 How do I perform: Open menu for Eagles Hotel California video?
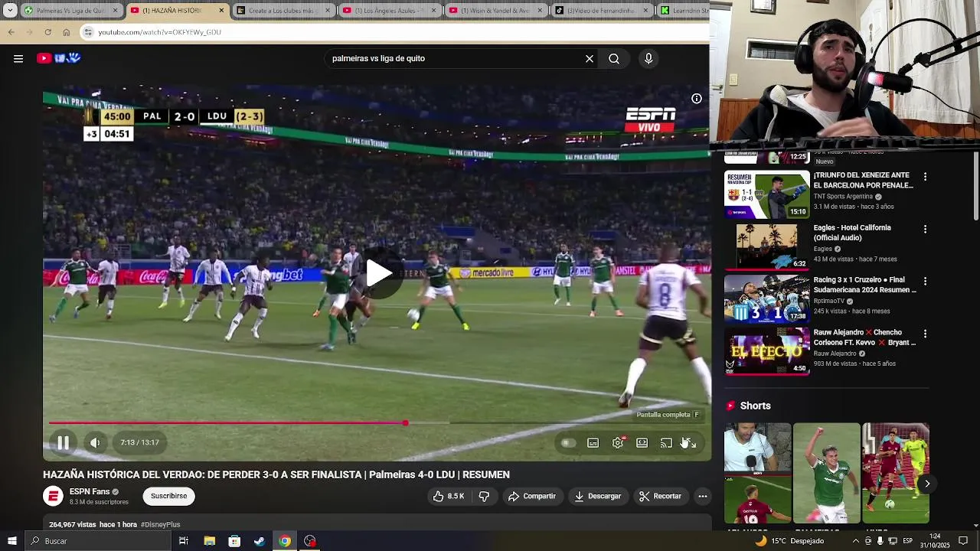point(925,230)
